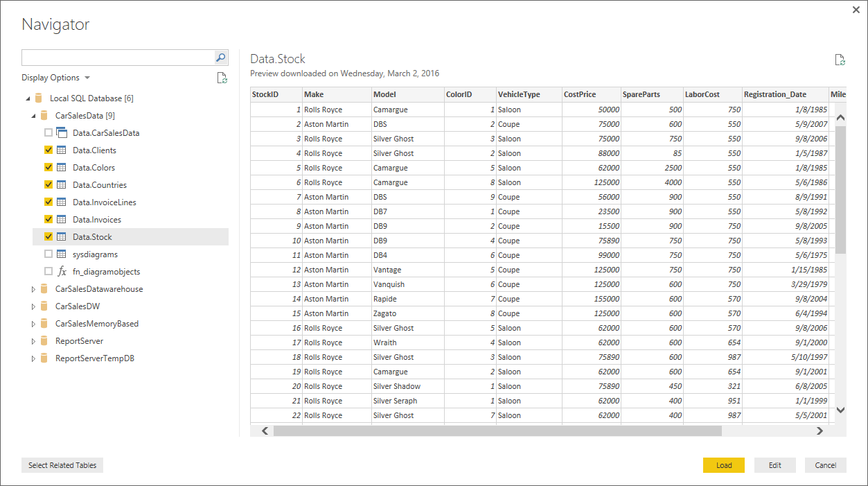Click the table icon next to Data.Colors
868x486 pixels.
click(62, 168)
